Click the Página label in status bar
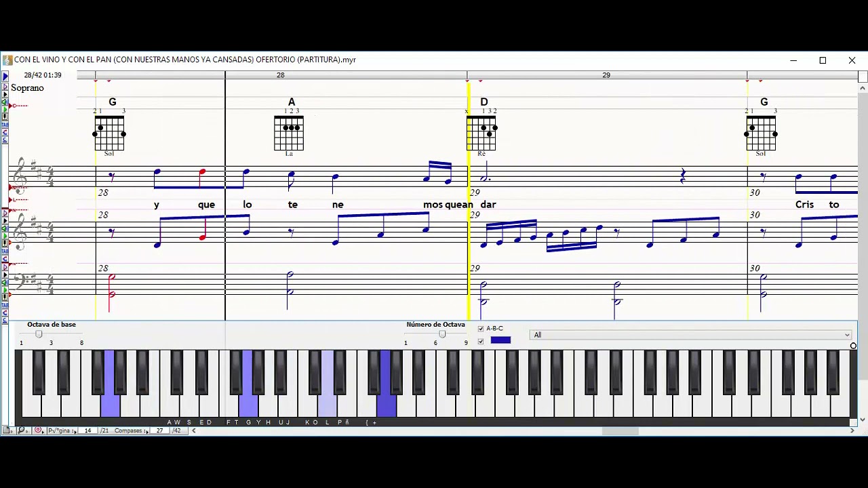The width and height of the screenshot is (868, 488). click(x=59, y=430)
